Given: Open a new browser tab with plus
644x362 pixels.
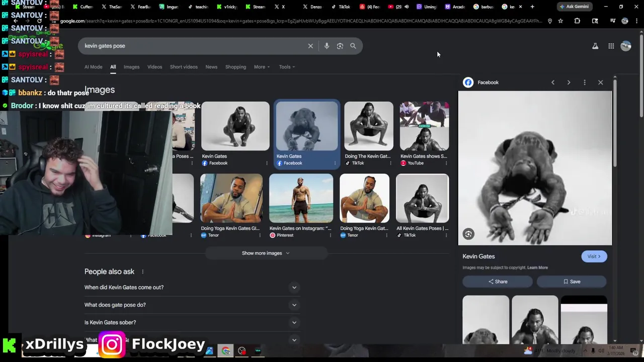Looking at the screenshot, I should point(532,7).
